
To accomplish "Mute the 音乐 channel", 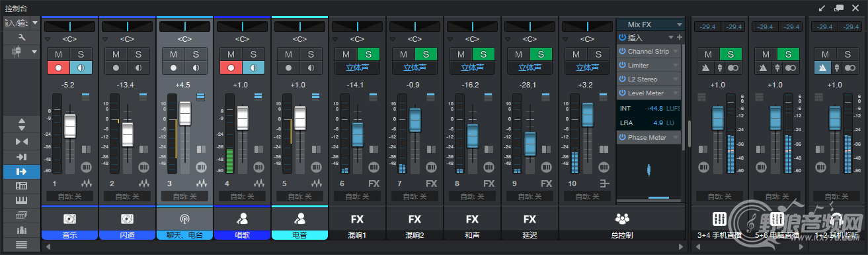I will [58, 54].
